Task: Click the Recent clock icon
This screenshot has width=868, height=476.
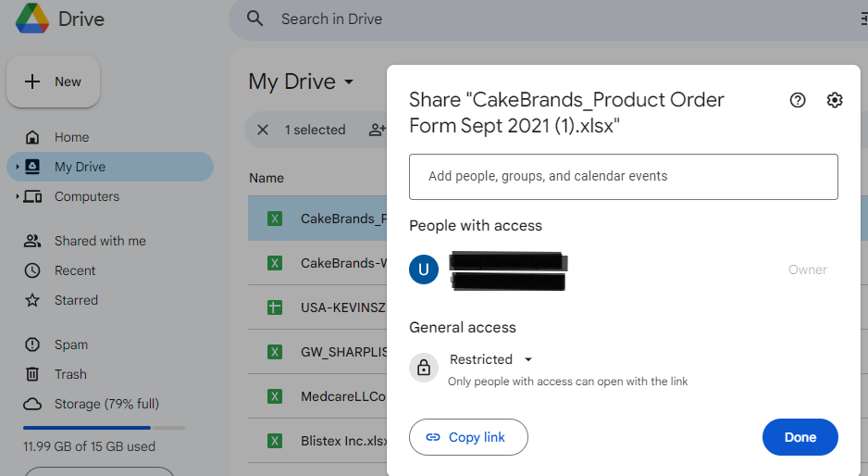Action: coord(32,270)
